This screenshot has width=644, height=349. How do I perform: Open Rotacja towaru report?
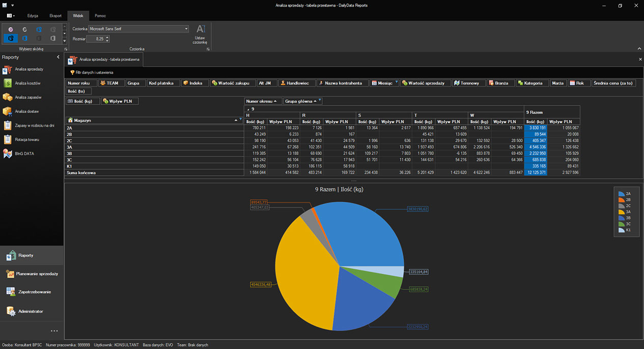(28, 140)
